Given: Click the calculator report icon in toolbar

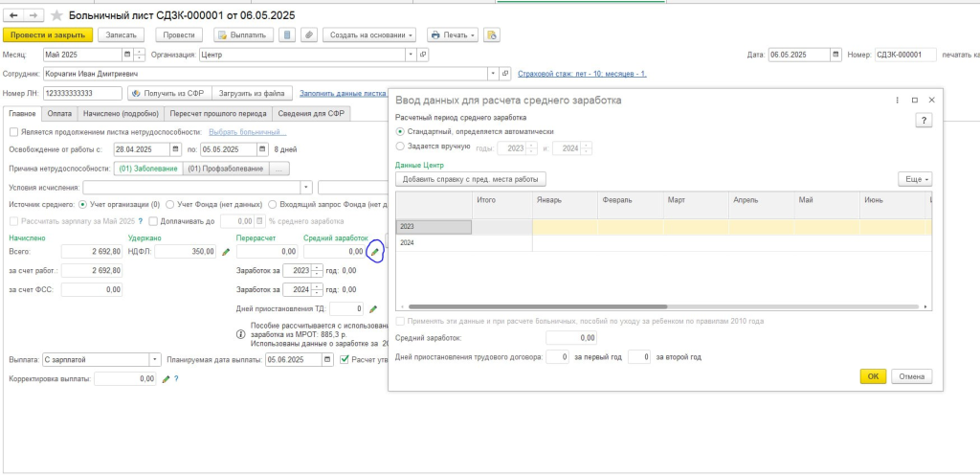Looking at the screenshot, I should pos(287,35).
